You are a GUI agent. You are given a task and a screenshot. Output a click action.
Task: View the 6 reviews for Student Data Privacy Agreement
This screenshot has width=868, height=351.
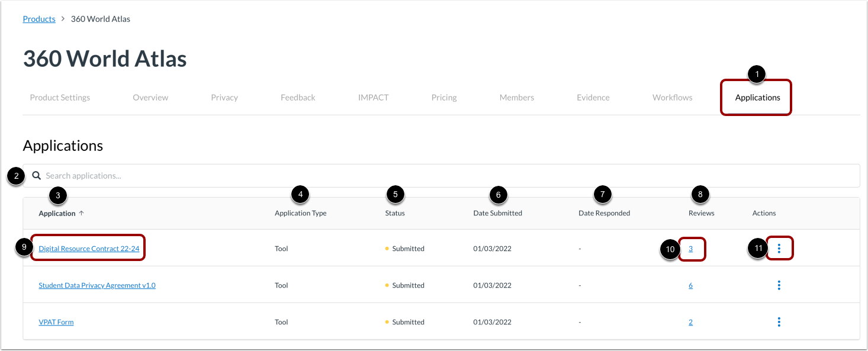[690, 285]
